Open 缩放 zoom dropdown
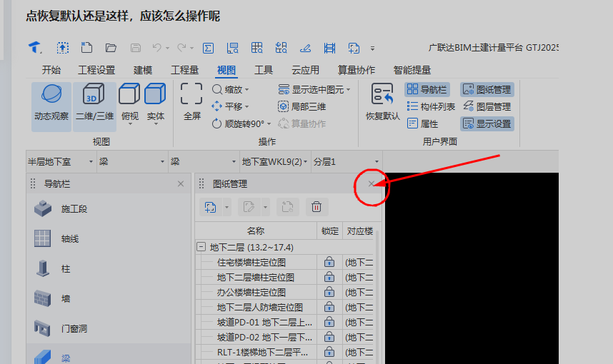This screenshot has width=613, height=364. click(247, 90)
